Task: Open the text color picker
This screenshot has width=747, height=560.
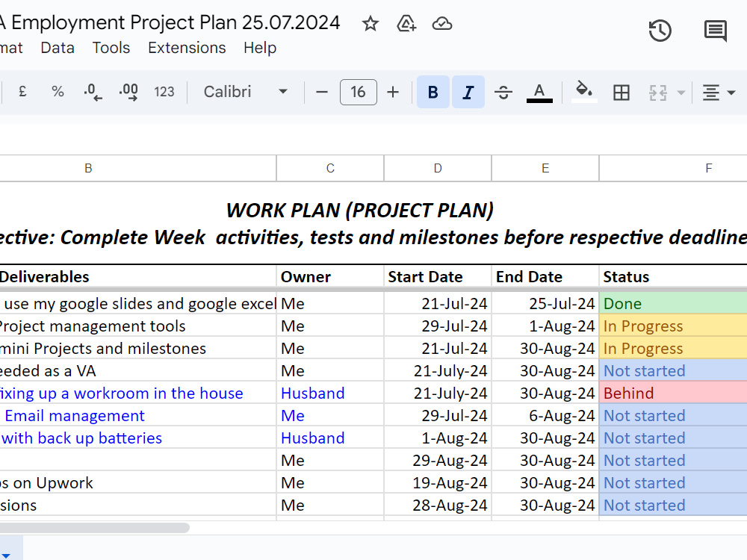Action: click(539, 92)
